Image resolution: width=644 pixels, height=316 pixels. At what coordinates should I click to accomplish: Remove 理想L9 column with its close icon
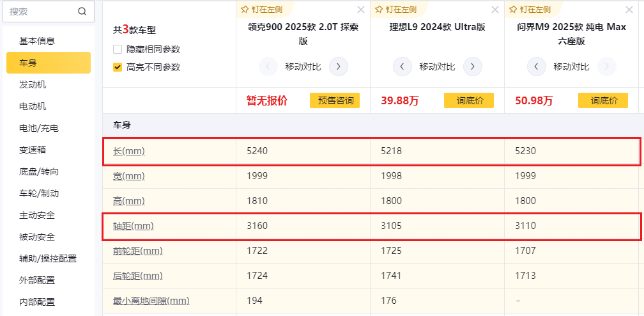495,10
